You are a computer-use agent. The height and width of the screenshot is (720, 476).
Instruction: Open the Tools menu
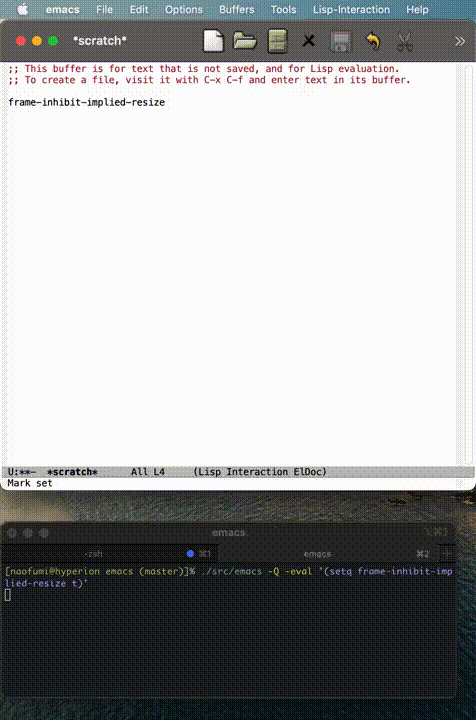[283, 10]
